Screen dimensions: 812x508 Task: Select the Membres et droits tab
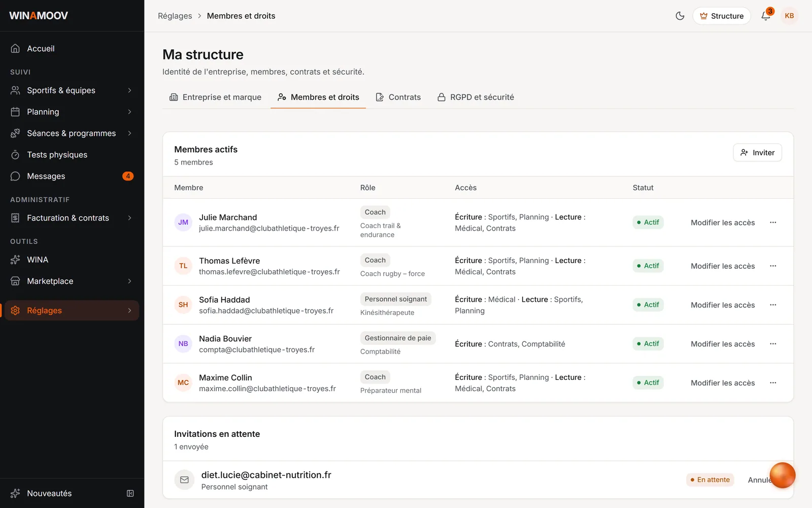click(318, 97)
